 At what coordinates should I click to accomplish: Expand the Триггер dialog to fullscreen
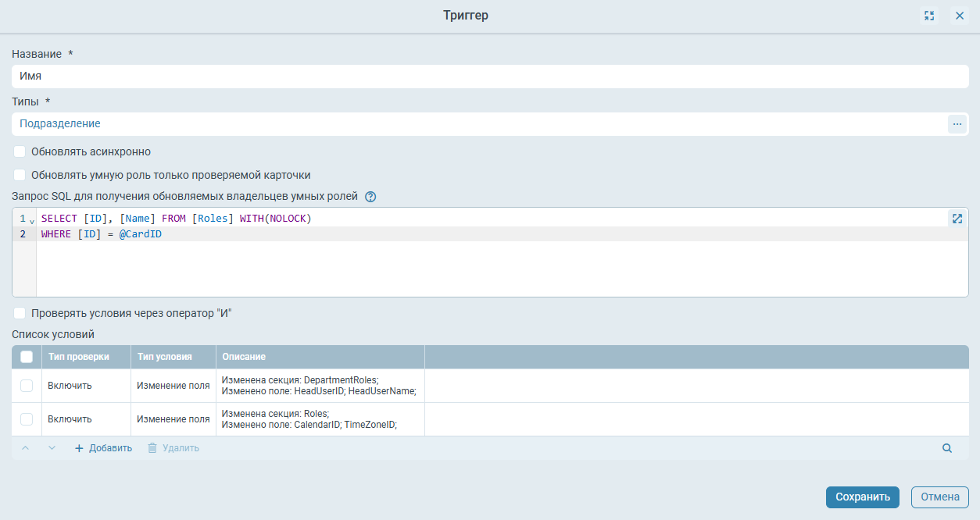coord(929,16)
